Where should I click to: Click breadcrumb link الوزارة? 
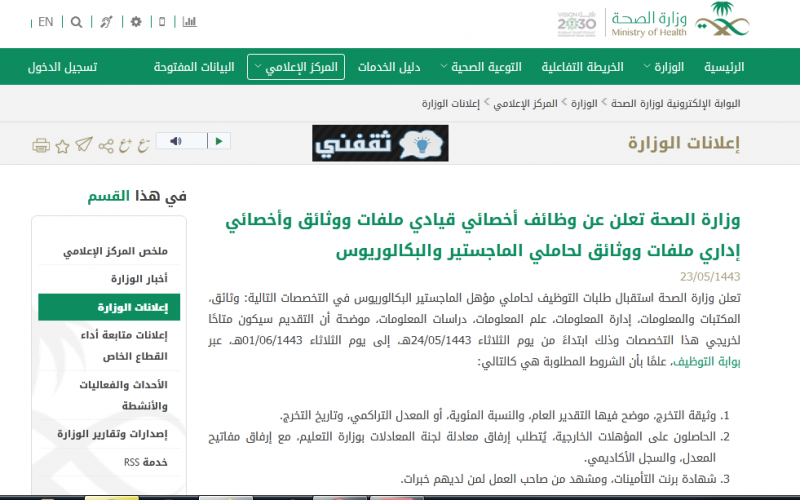(x=584, y=104)
